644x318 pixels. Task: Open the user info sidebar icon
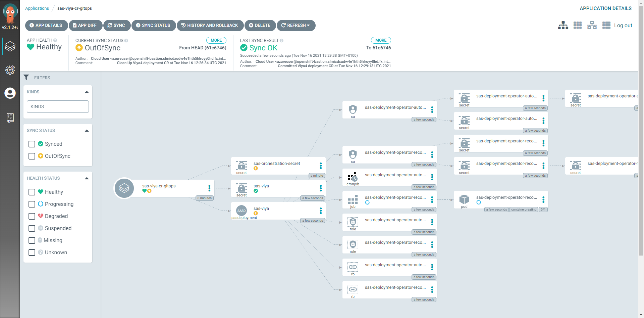pos(10,93)
